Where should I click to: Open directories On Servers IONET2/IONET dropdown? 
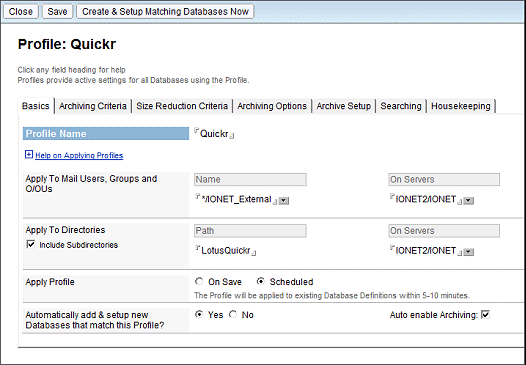[469, 252]
